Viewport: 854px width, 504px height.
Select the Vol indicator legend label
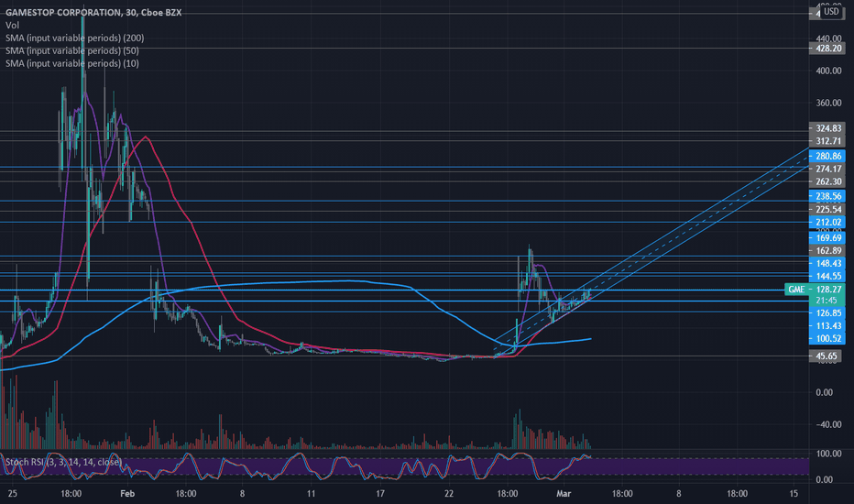[x=12, y=25]
